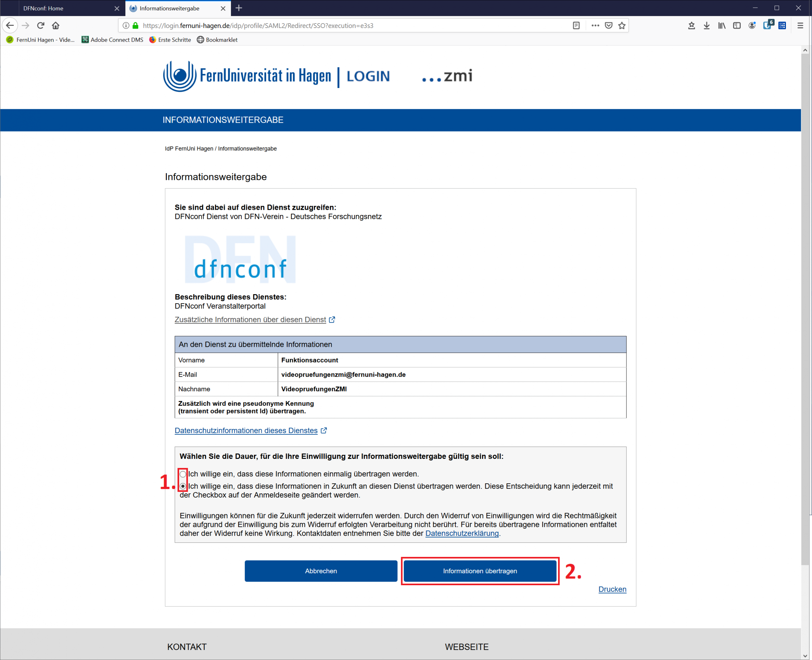The image size is (812, 660).
Task: Select one-time transfer consent radio option
Action: click(x=183, y=474)
